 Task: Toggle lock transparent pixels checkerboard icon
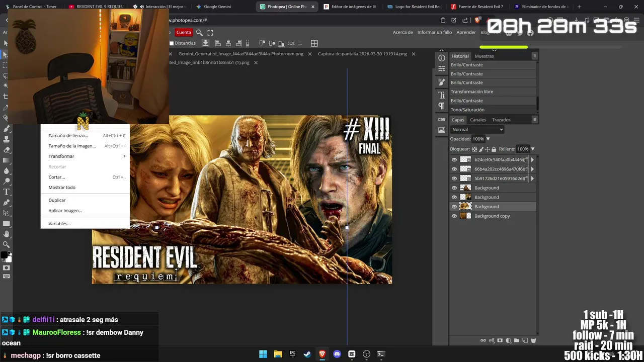tap(474, 149)
